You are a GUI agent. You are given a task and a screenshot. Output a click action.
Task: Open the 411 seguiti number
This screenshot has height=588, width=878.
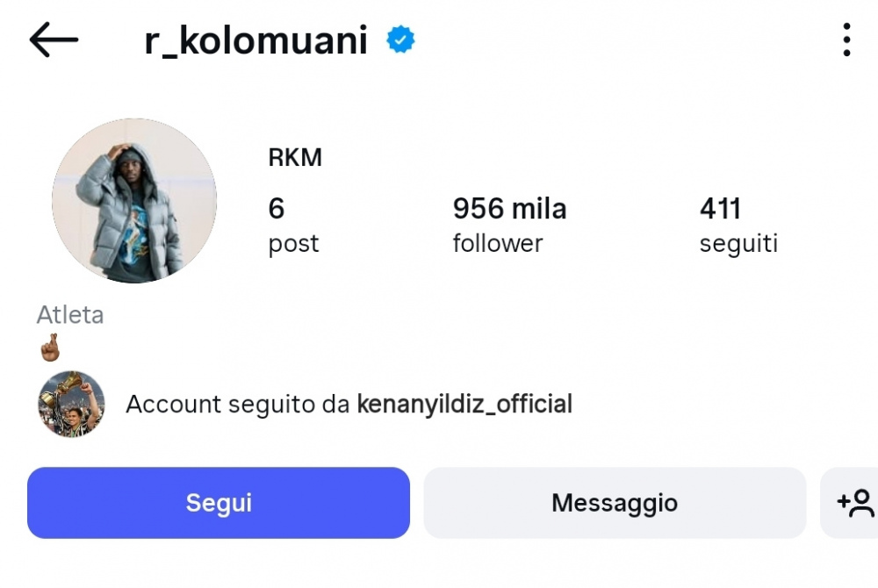point(720,209)
